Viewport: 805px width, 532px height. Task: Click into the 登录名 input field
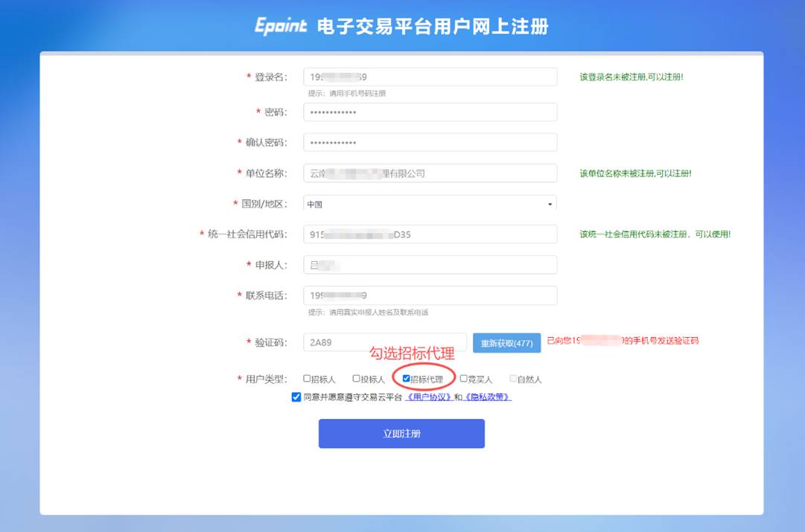click(x=430, y=77)
